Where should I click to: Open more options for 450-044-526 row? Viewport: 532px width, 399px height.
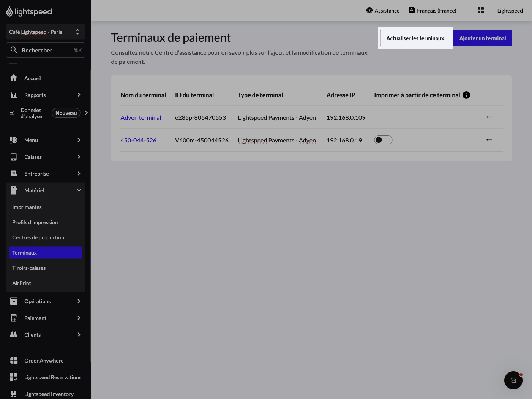tap(489, 140)
